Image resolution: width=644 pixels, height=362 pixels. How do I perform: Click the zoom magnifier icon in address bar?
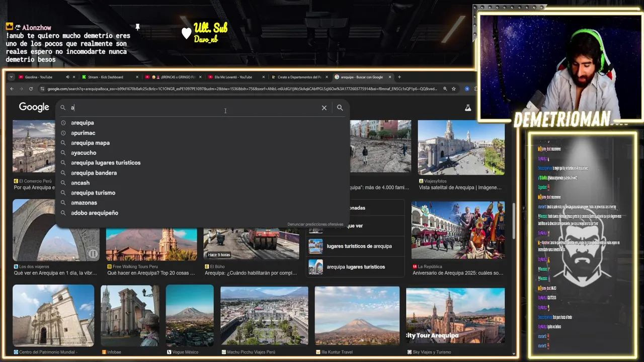[445, 89]
